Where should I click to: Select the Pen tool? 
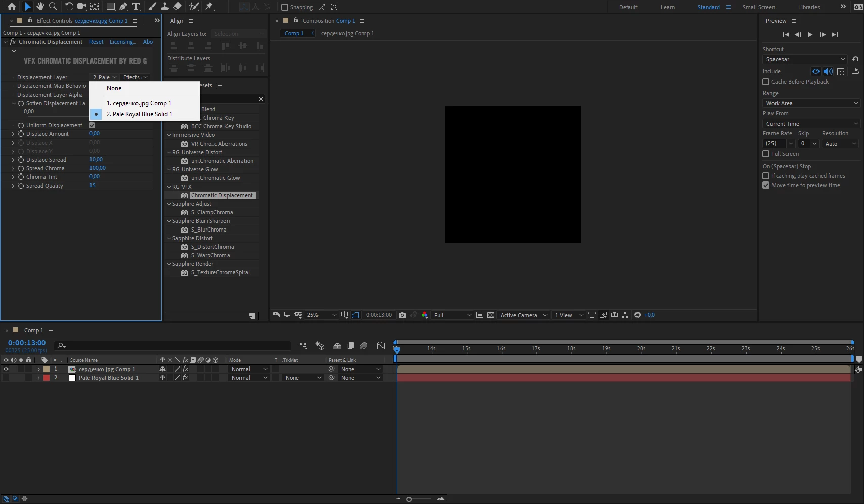click(123, 7)
